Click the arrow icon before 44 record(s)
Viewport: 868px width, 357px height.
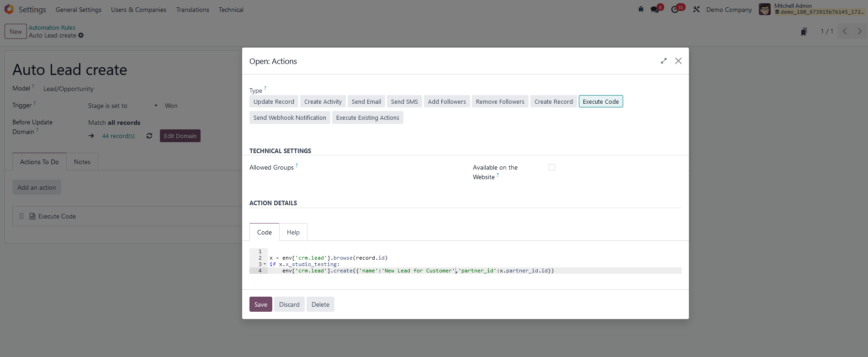[91, 136]
